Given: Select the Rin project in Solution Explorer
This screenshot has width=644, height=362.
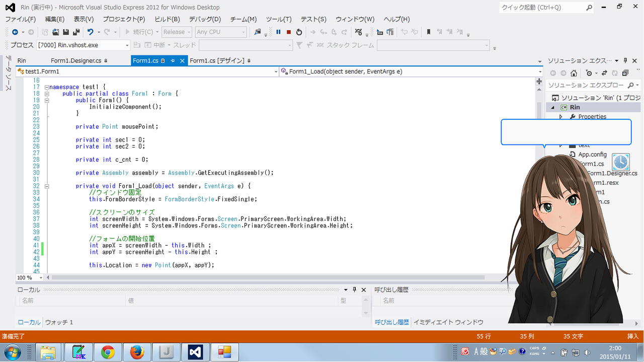Looking at the screenshot, I should 575,107.
